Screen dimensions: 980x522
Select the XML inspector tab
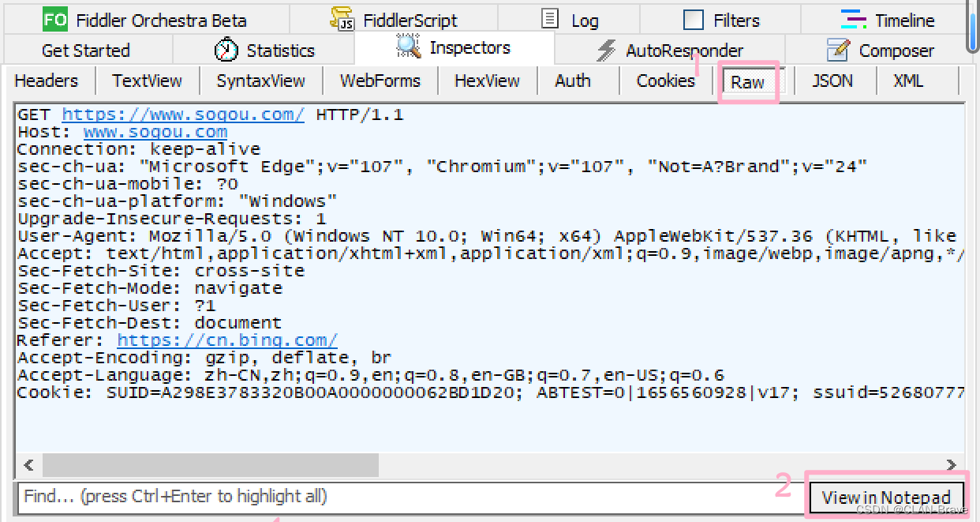pyautogui.click(x=908, y=81)
